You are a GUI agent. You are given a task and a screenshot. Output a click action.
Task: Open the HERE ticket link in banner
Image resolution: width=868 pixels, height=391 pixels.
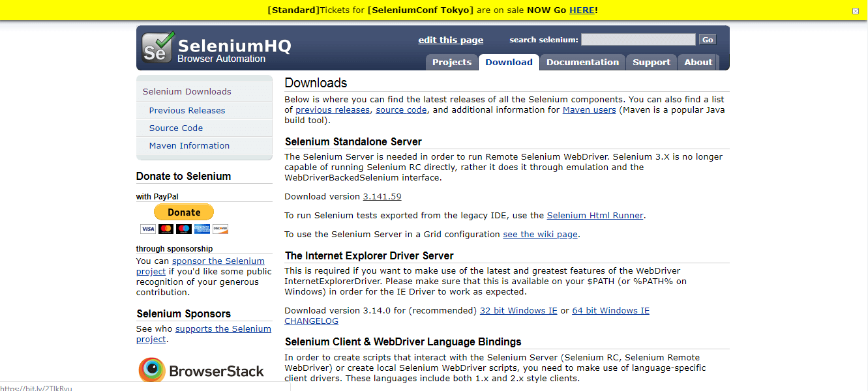click(x=582, y=10)
